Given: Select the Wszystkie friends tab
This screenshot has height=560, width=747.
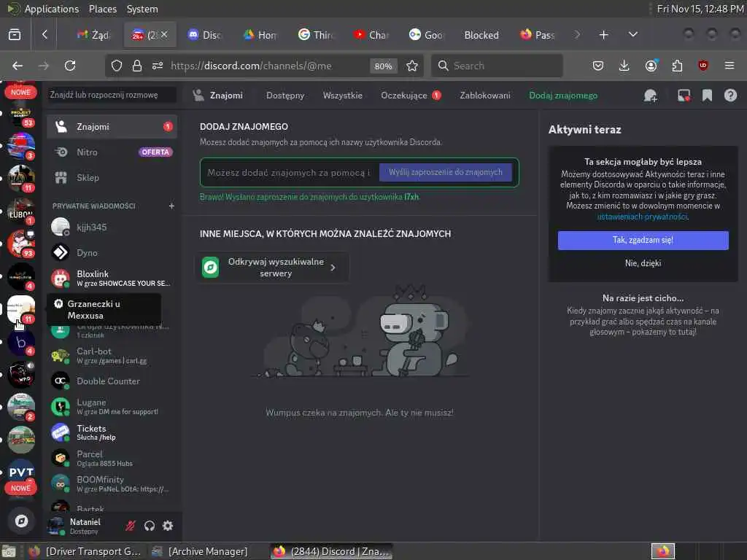Looking at the screenshot, I should click(x=343, y=96).
